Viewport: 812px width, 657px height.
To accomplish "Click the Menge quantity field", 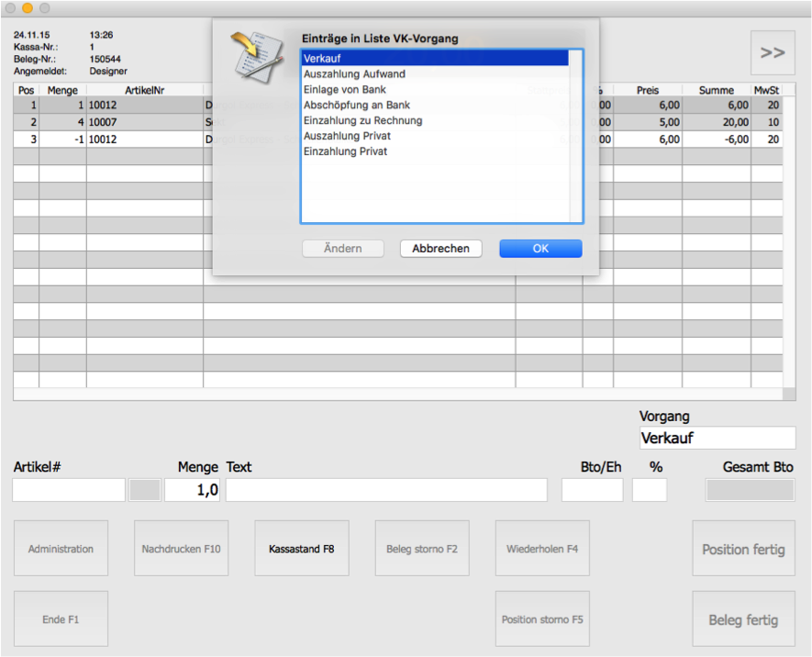I will [x=192, y=490].
